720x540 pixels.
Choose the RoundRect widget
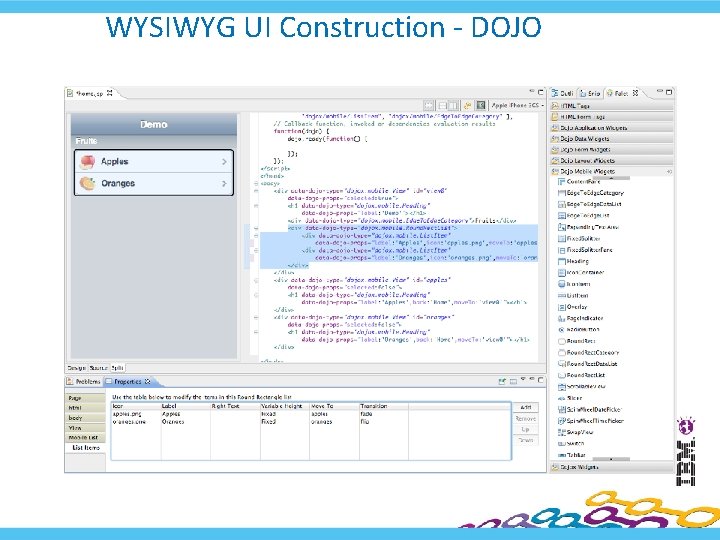577,341
